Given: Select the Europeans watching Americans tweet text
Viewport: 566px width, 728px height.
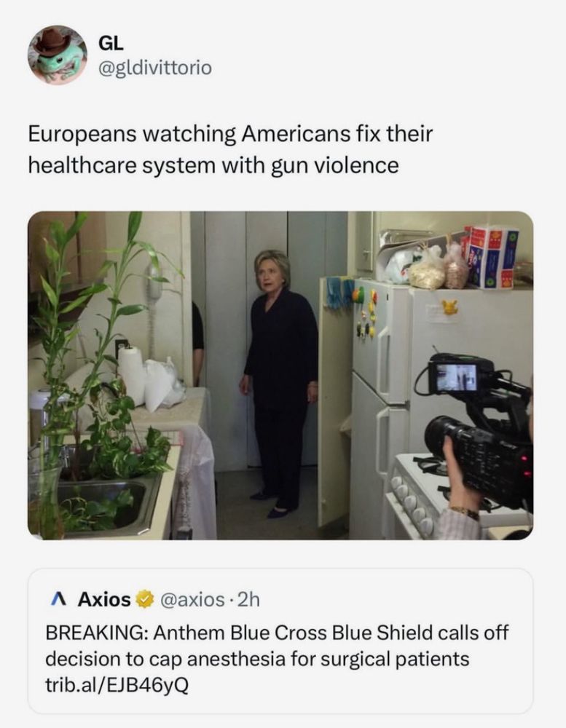Looking at the screenshot, I should point(230,149).
